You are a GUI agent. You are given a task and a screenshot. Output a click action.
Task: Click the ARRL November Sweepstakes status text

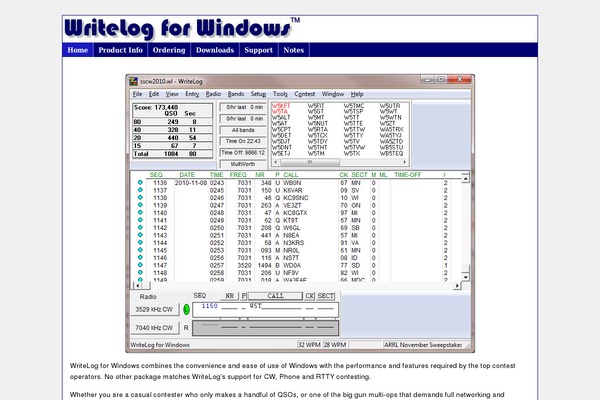pyautogui.click(x=423, y=345)
